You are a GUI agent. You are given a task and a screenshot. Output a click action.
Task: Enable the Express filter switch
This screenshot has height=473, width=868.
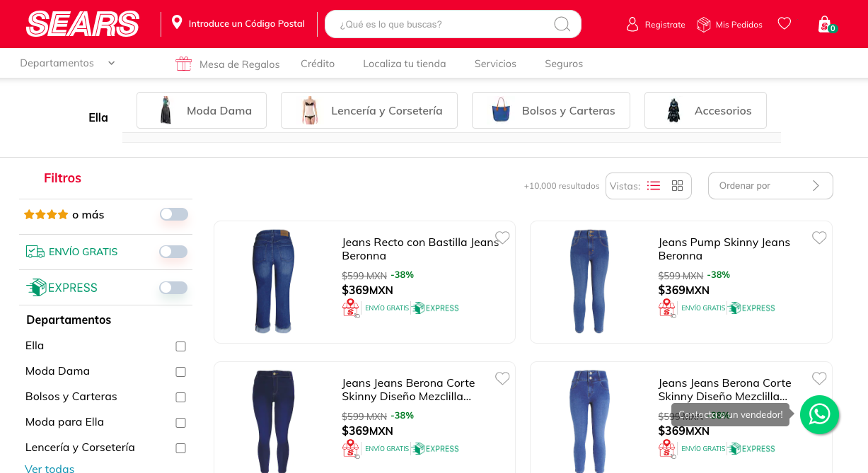coord(174,288)
